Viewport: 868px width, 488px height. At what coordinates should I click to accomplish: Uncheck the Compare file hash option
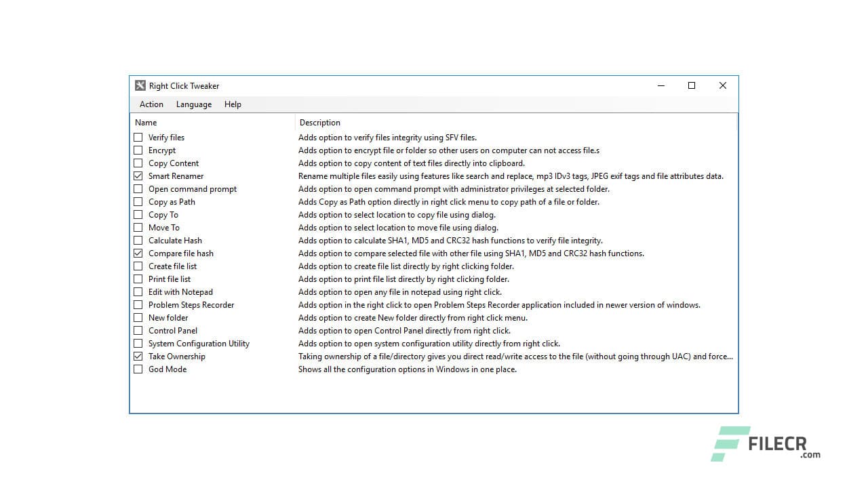click(x=138, y=253)
